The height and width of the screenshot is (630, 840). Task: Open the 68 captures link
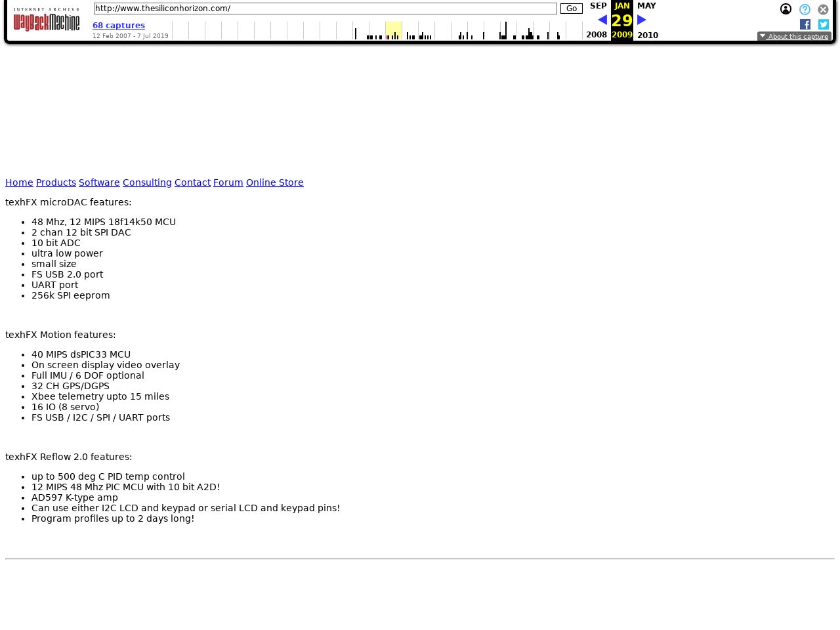119,26
